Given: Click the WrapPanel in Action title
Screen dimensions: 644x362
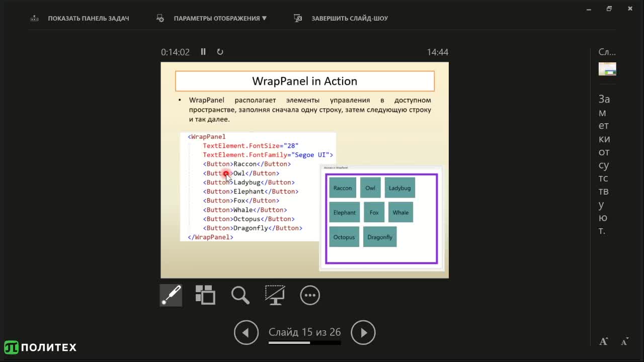Looking at the screenshot, I should [x=304, y=81].
